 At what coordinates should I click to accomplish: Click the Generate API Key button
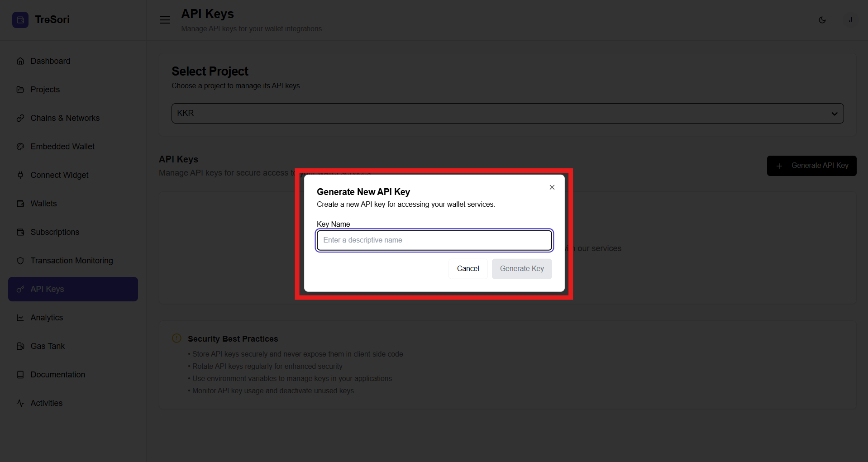811,166
